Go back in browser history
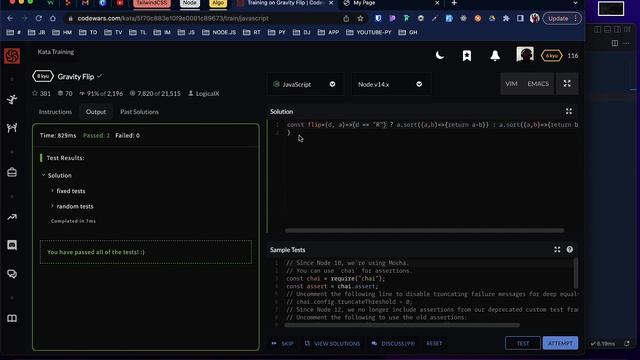 tap(10, 18)
